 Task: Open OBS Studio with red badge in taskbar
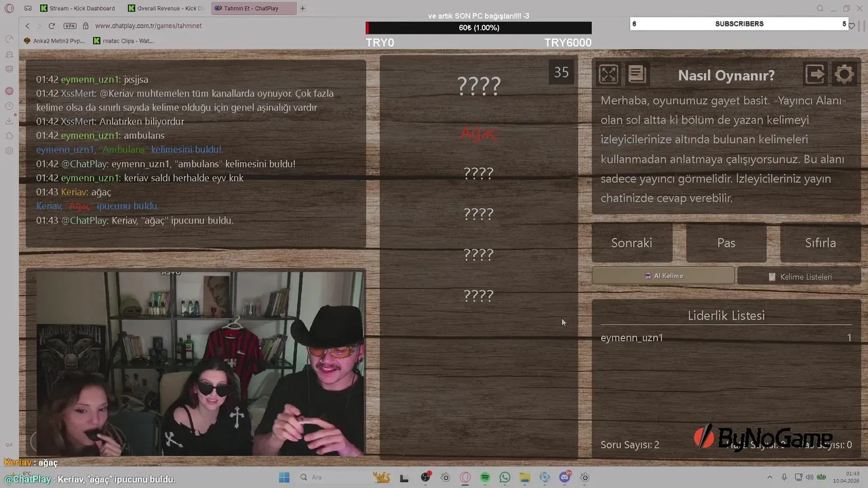pos(425,477)
